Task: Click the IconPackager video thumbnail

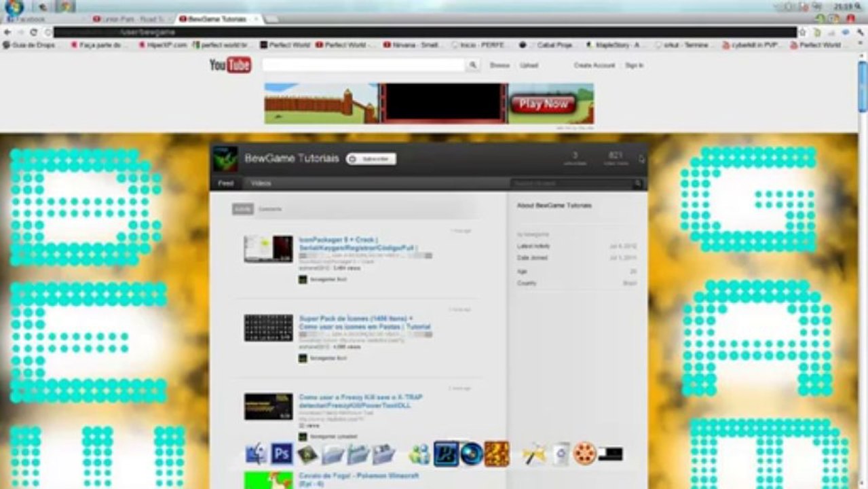Action: point(268,249)
